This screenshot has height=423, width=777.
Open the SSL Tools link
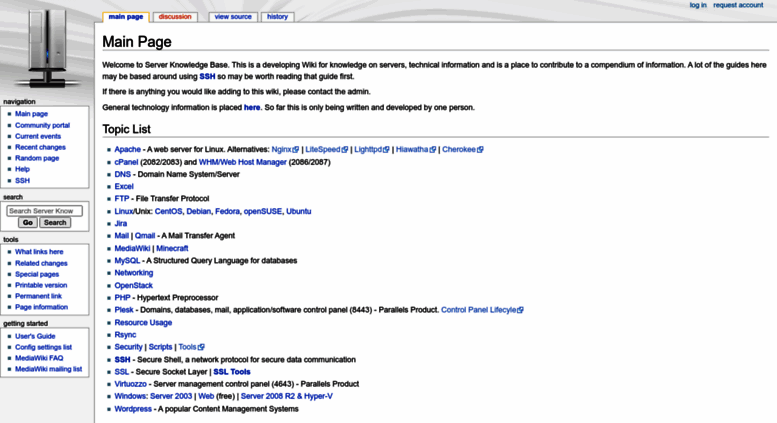[x=232, y=372]
